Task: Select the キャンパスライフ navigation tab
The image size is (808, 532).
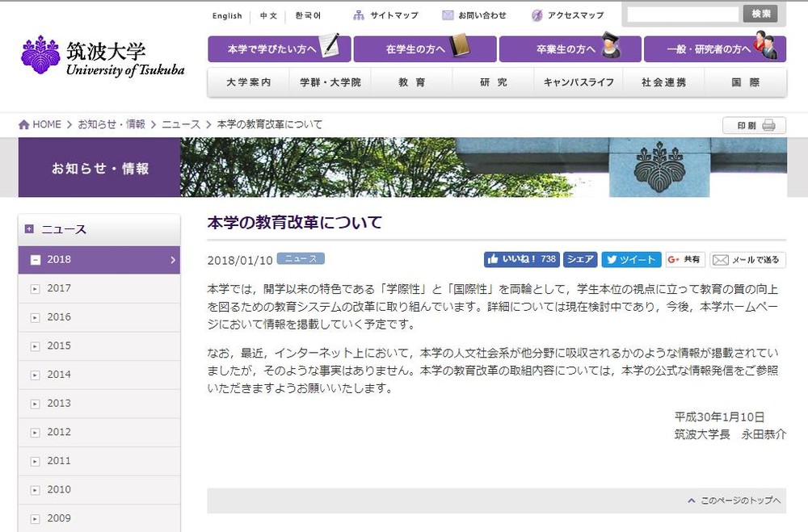Action: (579, 82)
